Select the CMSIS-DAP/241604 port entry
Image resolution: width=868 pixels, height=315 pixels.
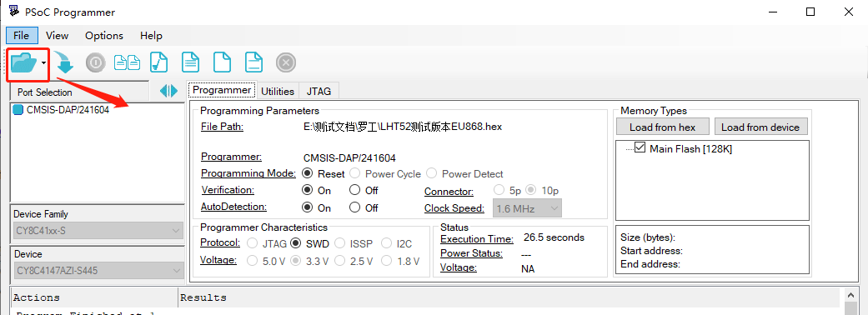62,110
